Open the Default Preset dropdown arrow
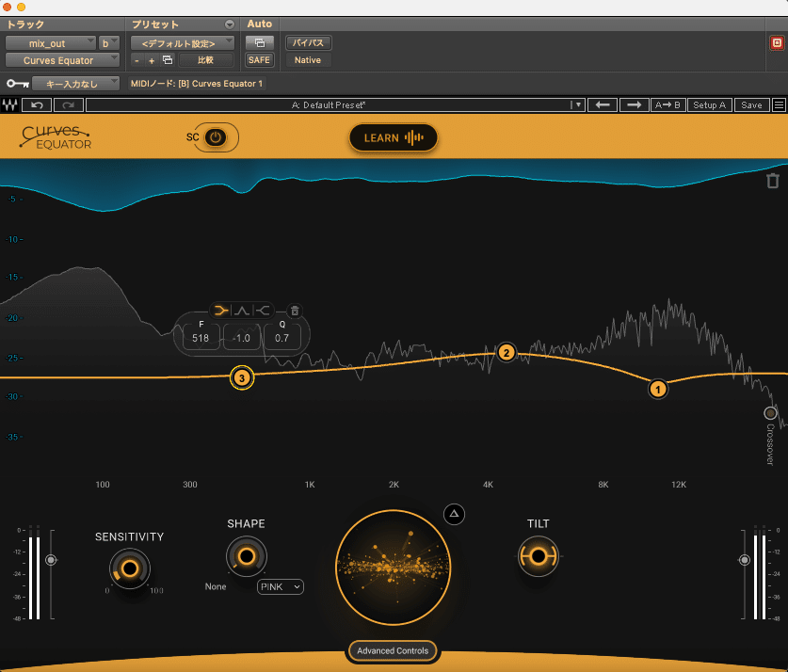 pyautogui.click(x=578, y=105)
